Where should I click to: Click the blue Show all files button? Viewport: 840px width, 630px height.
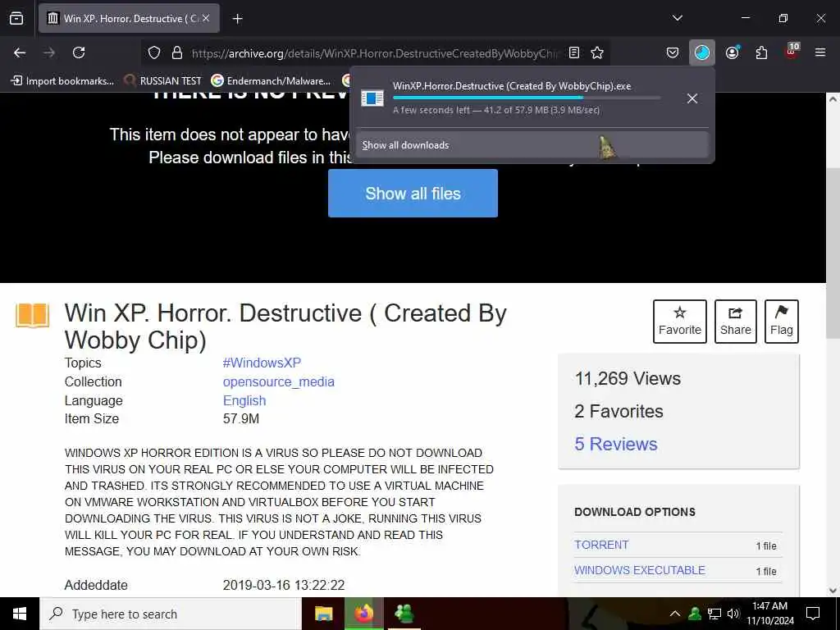[413, 194]
